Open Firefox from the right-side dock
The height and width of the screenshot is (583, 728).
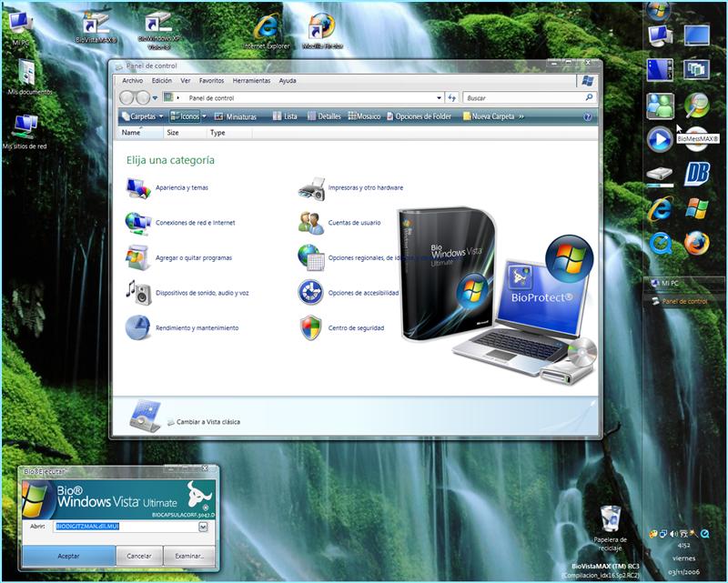(694, 243)
